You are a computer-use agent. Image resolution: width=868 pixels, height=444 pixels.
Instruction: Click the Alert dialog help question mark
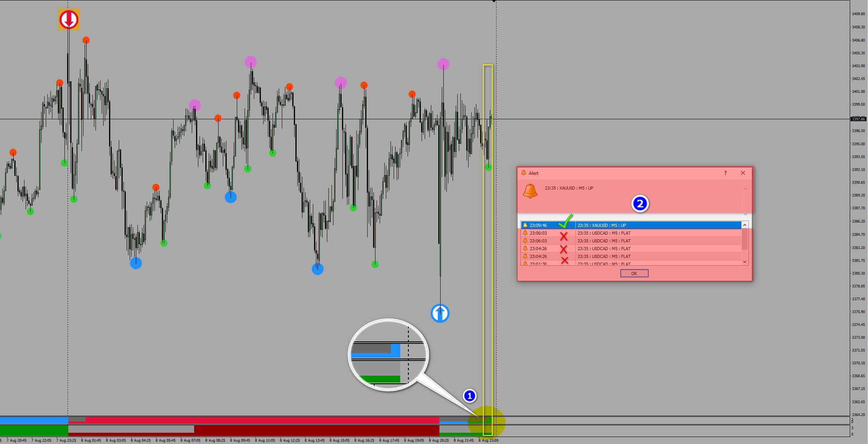coord(725,173)
